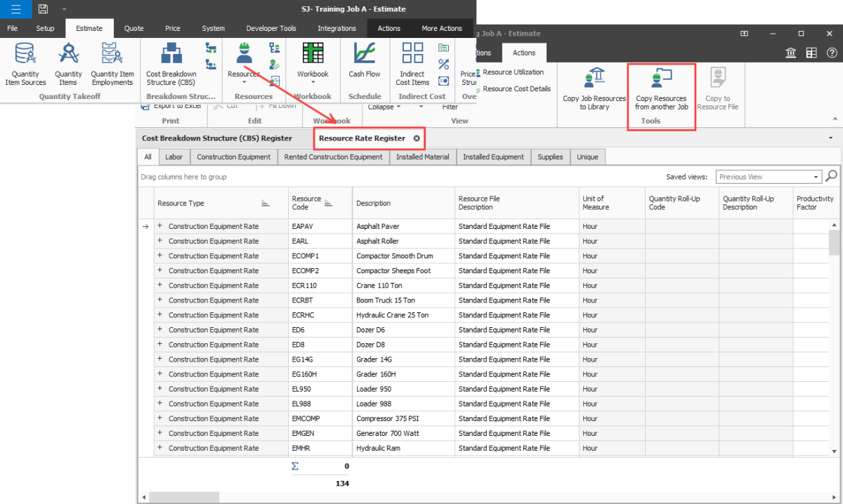Select the Labor filter tab

[x=174, y=157]
